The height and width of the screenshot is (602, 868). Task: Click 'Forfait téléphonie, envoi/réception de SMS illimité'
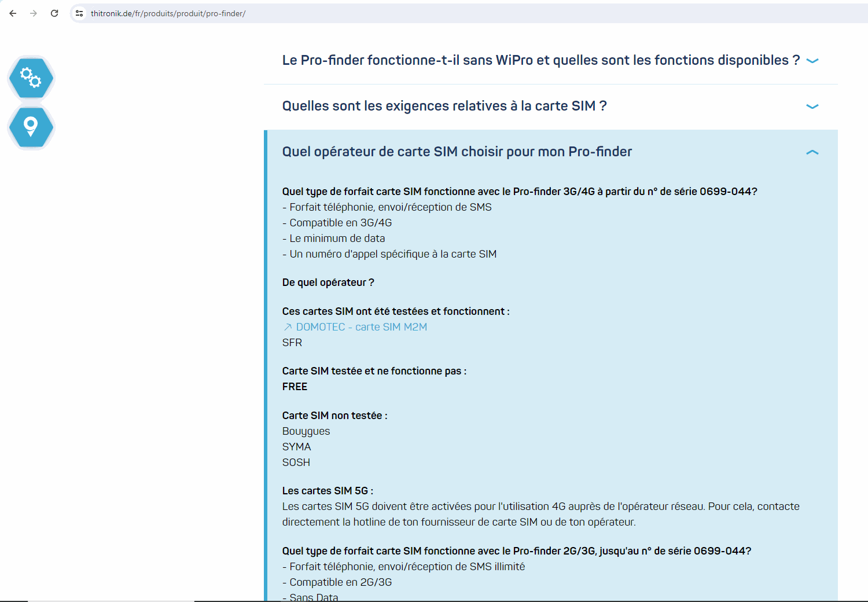(404, 567)
